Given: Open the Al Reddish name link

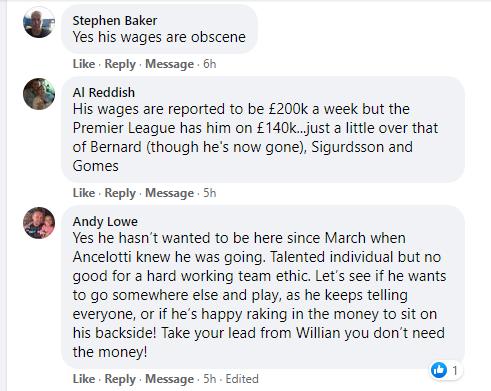Looking at the screenshot, I should point(104,92).
